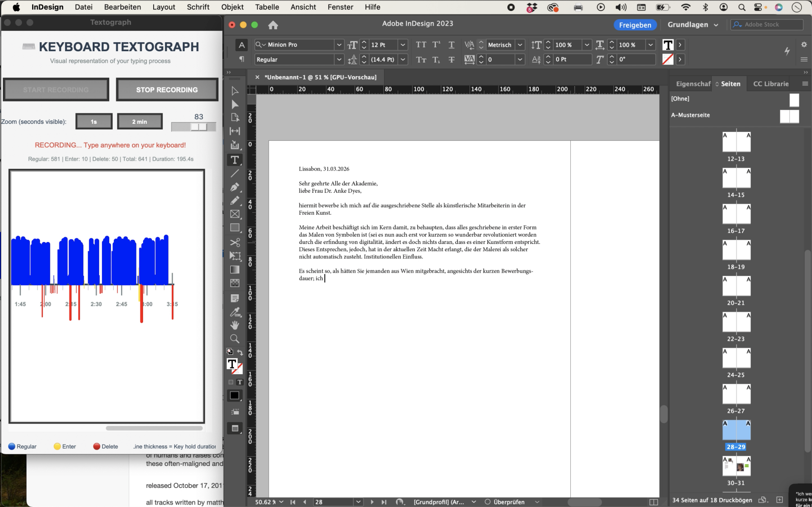This screenshot has width=812, height=507.
Task: Select the Line tool
Action: coord(235,173)
